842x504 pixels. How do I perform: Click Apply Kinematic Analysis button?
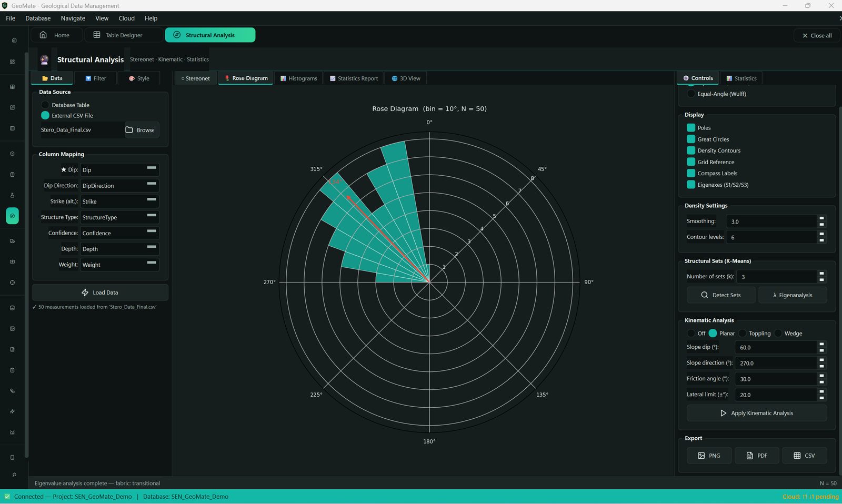click(757, 413)
